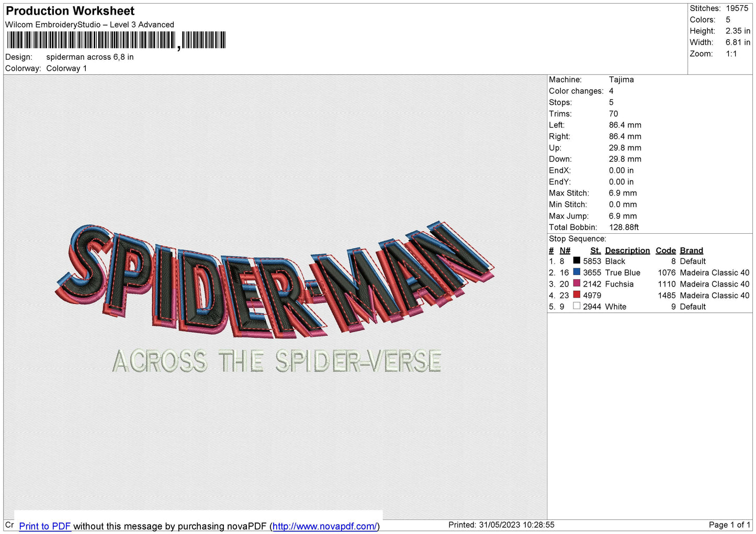Click 'Madeira Classic 40' in the True Blue row

(x=715, y=273)
